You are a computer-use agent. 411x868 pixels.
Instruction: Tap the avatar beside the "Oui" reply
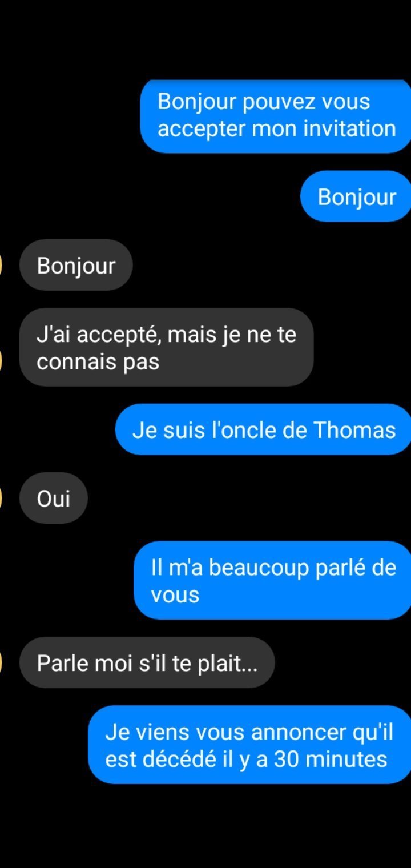[2, 498]
